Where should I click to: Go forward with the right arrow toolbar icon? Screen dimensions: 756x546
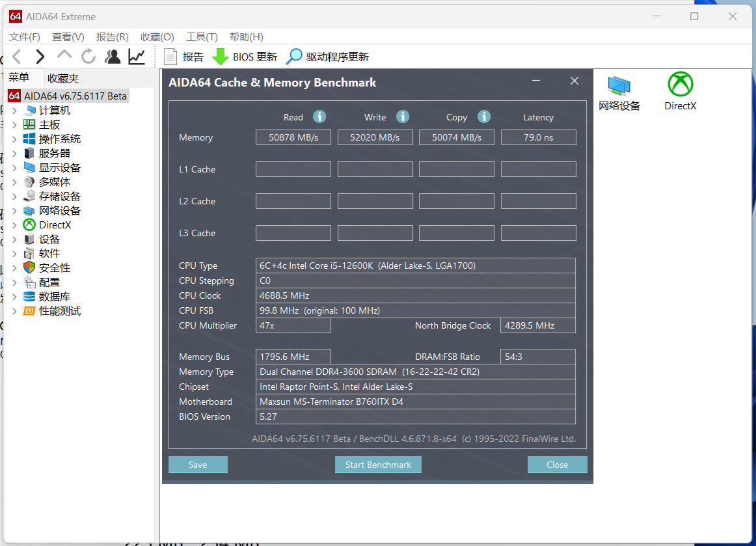tap(40, 57)
